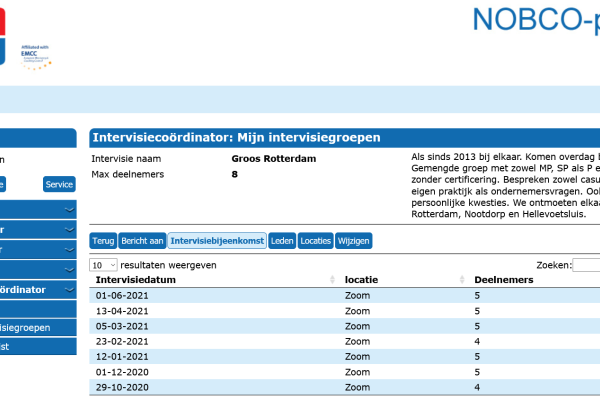This screenshot has width=600, height=400.
Task: Click the Zoeken search field
Action: pyautogui.click(x=586, y=265)
